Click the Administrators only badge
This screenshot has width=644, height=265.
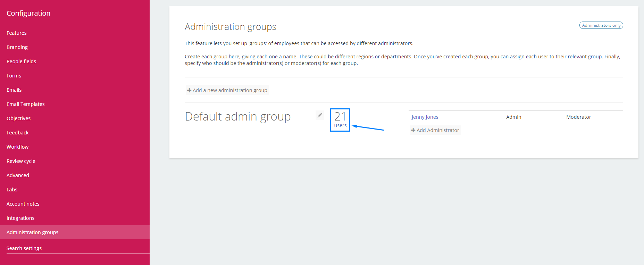(601, 25)
